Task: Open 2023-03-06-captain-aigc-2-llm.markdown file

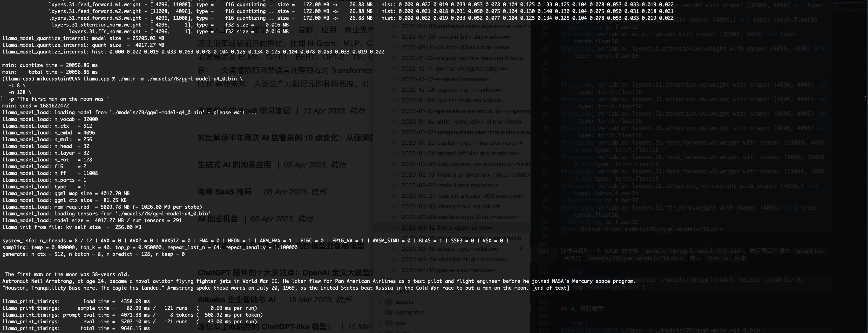Action: (x=461, y=217)
